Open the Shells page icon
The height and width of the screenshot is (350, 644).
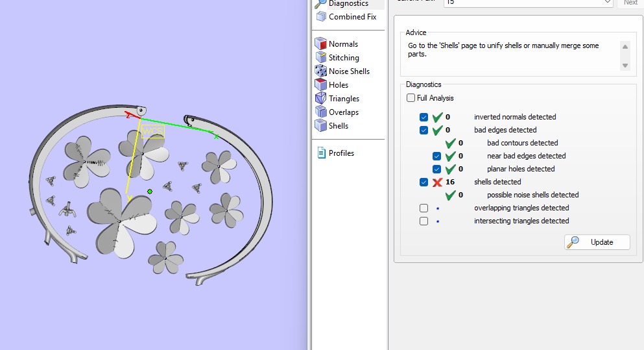(x=321, y=125)
